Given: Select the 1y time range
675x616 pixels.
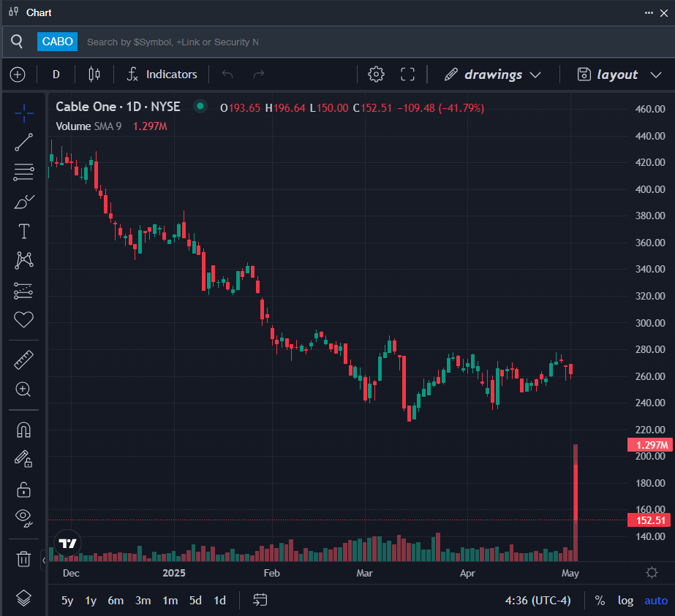Looking at the screenshot, I should tap(91, 600).
